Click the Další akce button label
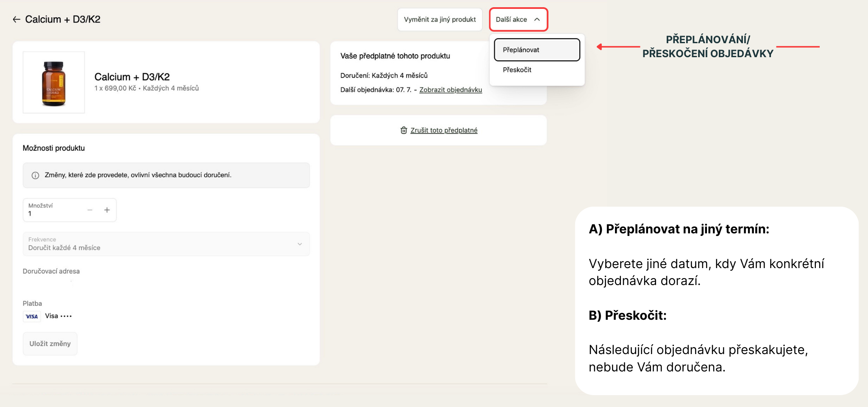Viewport: 868px width, 407px height. coord(511,19)
